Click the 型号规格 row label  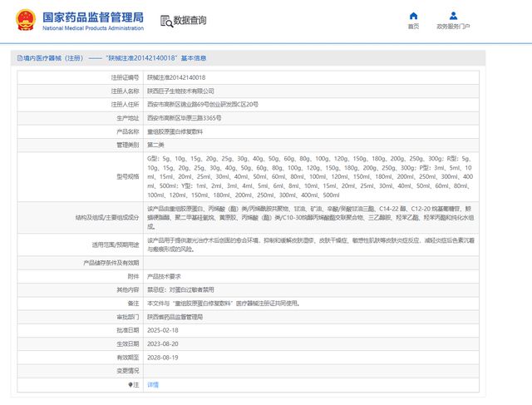pyautogui.click(x=128, y=177)
